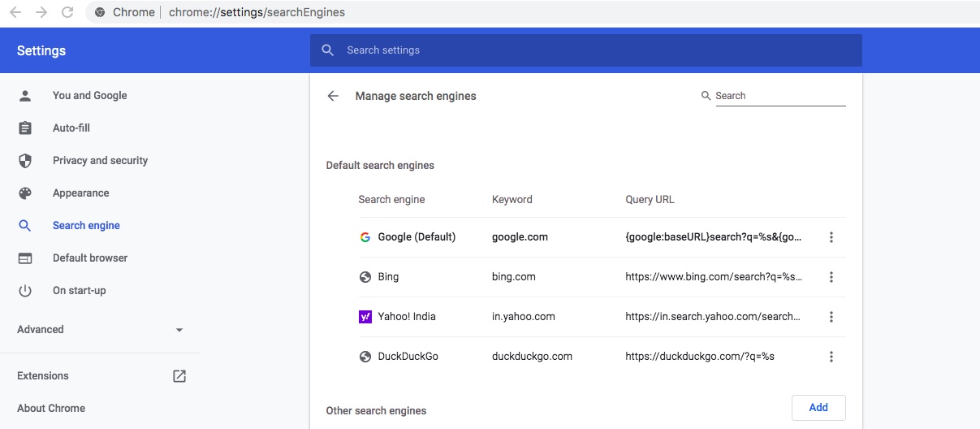Click the 'bing.com' keyword
980x429 pixels.
(514, 277)
